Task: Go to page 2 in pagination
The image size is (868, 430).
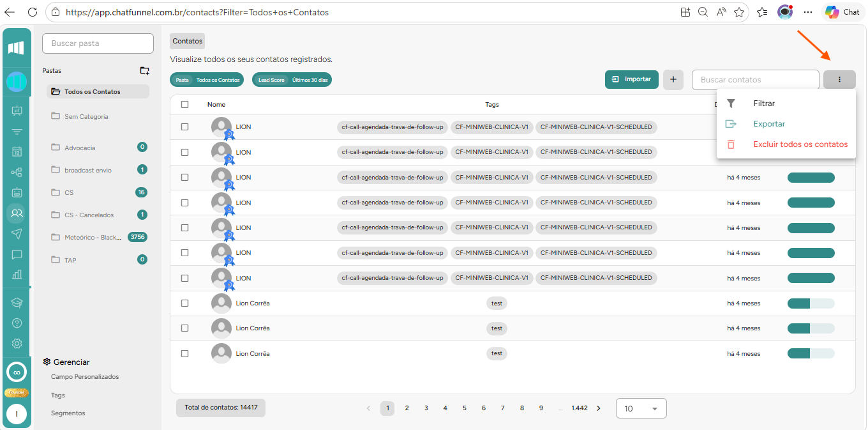Action: (x=407, y=408)
